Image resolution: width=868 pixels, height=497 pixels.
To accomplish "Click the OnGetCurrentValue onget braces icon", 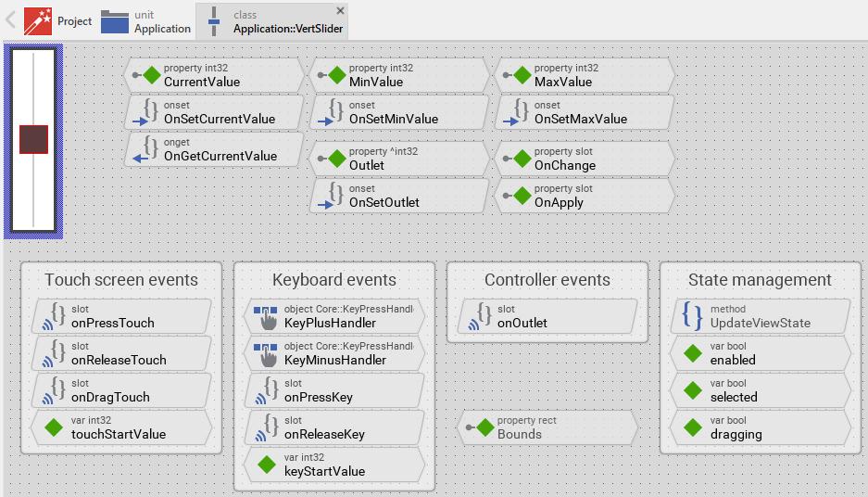I will 150,149.
